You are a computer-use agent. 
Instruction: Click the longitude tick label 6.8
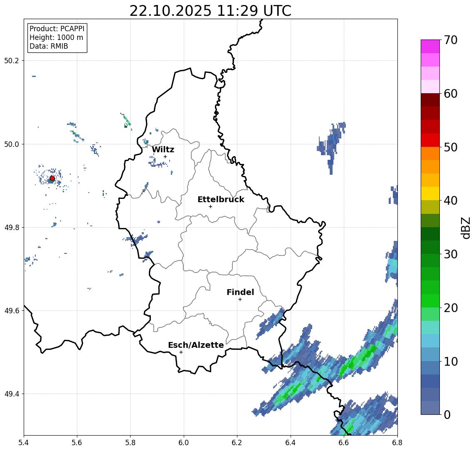click(x=397, y=443)
